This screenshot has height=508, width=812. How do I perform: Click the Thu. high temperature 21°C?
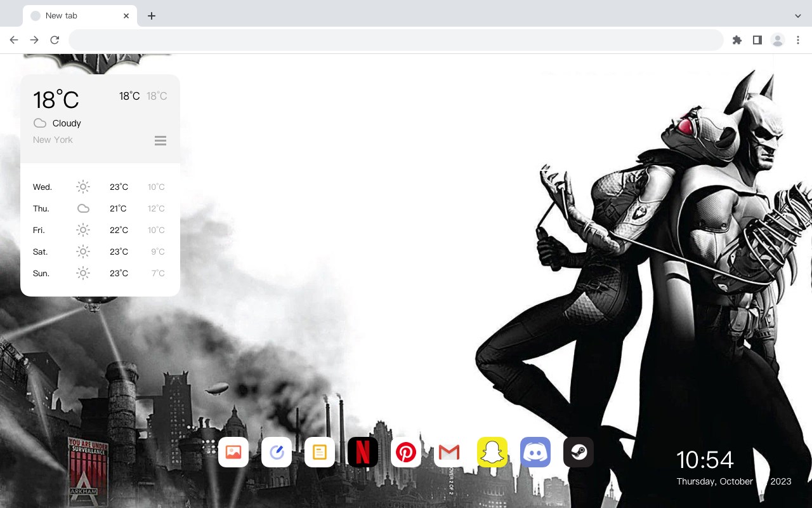[118, 208]
